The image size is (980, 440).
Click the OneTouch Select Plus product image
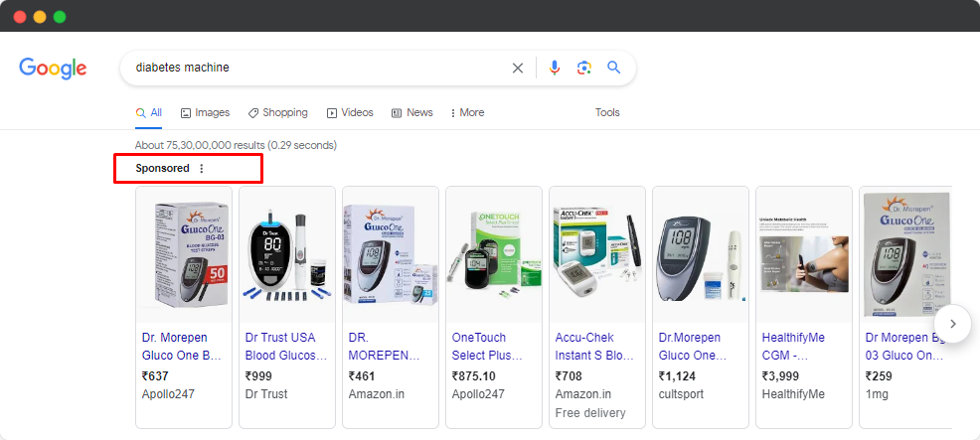tap(494, 254)
